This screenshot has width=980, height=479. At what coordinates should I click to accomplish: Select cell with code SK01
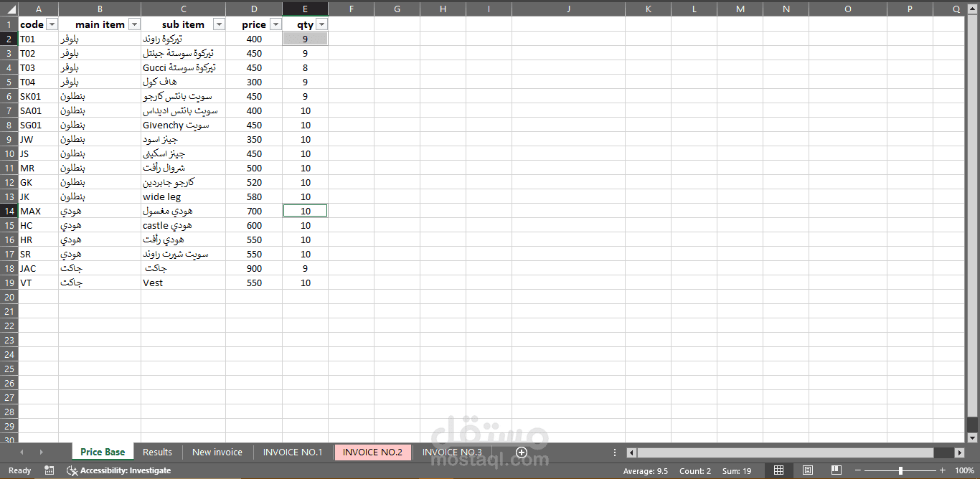(x=38, y=96)
